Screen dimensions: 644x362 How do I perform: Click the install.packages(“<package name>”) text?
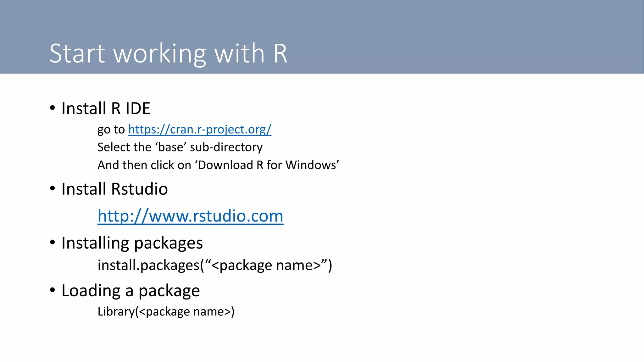[215, 265]
